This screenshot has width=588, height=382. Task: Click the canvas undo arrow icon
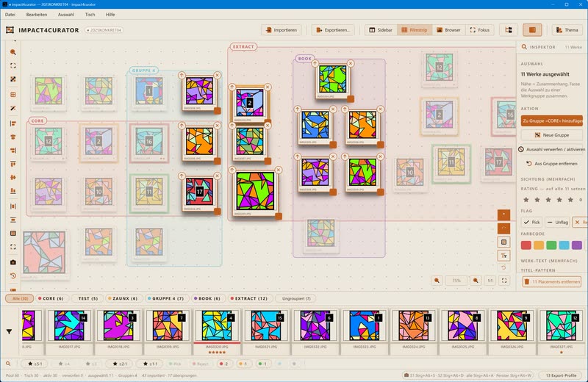click(503, 267)
